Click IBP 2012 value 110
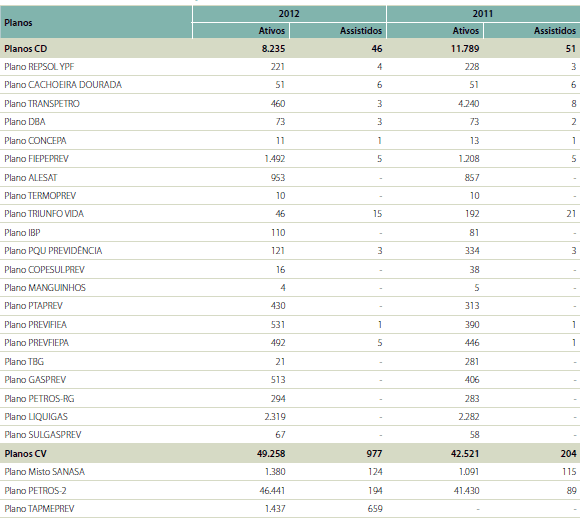Screen dimensions: 580x519 [278, 233]
